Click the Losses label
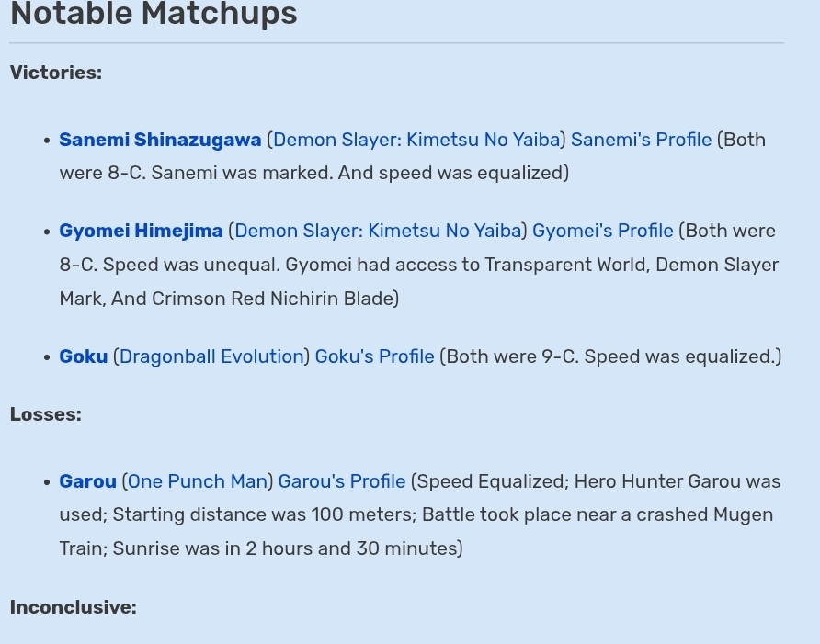The width and height of the screenshot is (820, 644). pos(46,414)
